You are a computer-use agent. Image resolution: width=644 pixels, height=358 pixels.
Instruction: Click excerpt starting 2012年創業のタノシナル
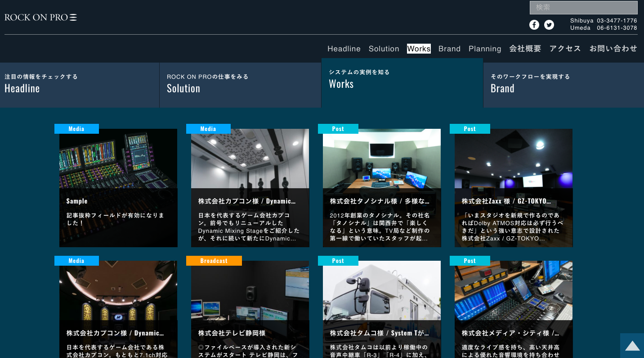[380, 227]
